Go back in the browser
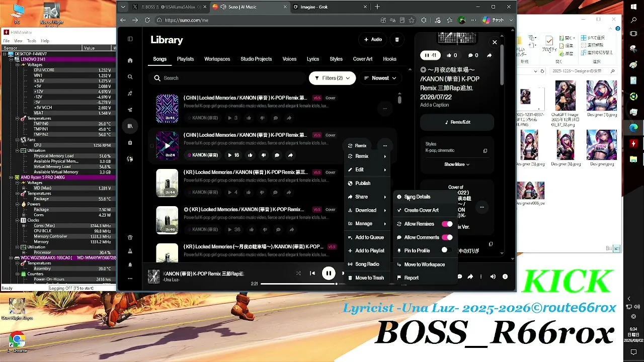Image resolution: width=644 pixels, height=362 pixels. tap(123, 20)
